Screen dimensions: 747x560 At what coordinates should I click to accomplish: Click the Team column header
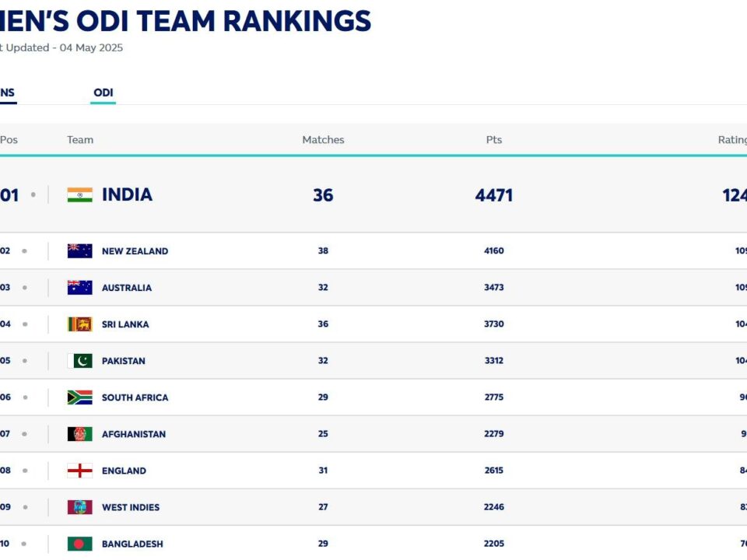coord(80,140)
